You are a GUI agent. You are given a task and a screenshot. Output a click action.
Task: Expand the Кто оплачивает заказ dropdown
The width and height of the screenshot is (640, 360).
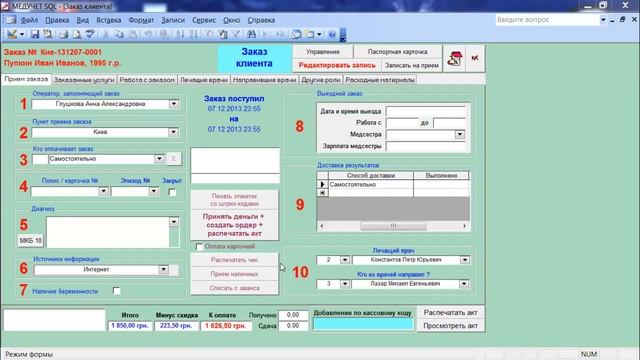pos(159,159)
